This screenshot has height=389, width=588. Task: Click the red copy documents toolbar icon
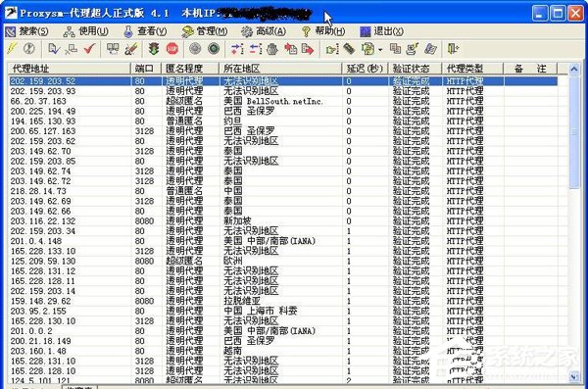(291, 49)
